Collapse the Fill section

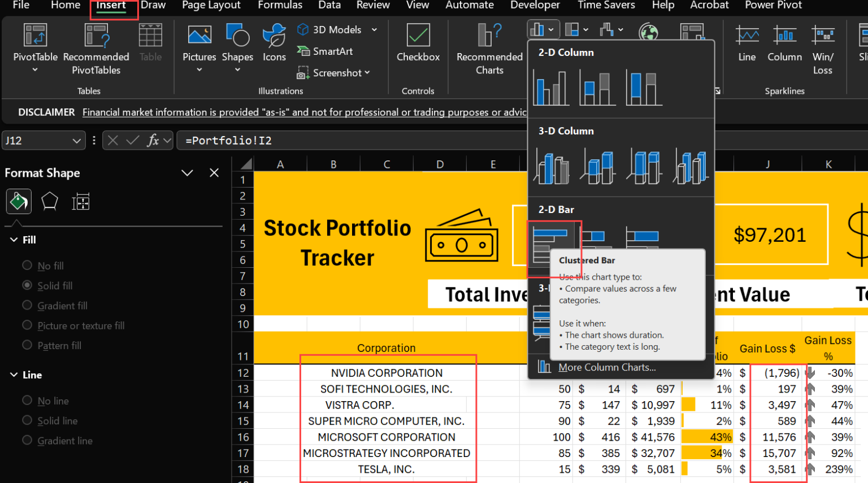coord(14,240)
